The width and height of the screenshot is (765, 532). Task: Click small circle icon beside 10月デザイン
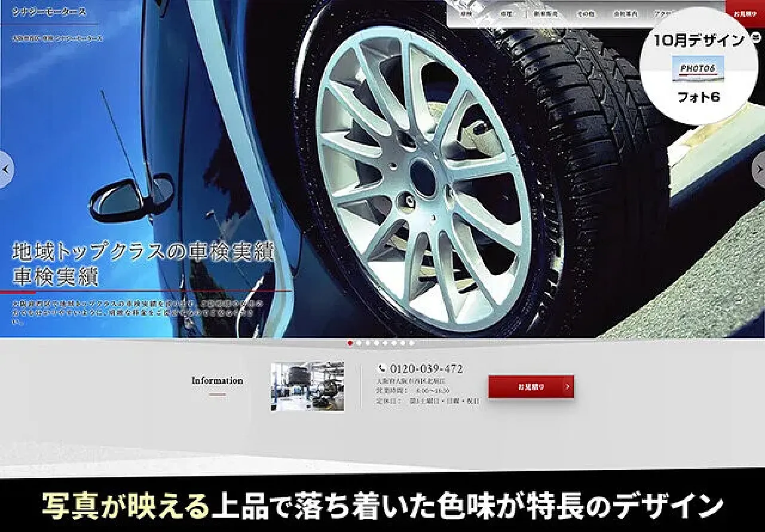(x=755, y=38)
